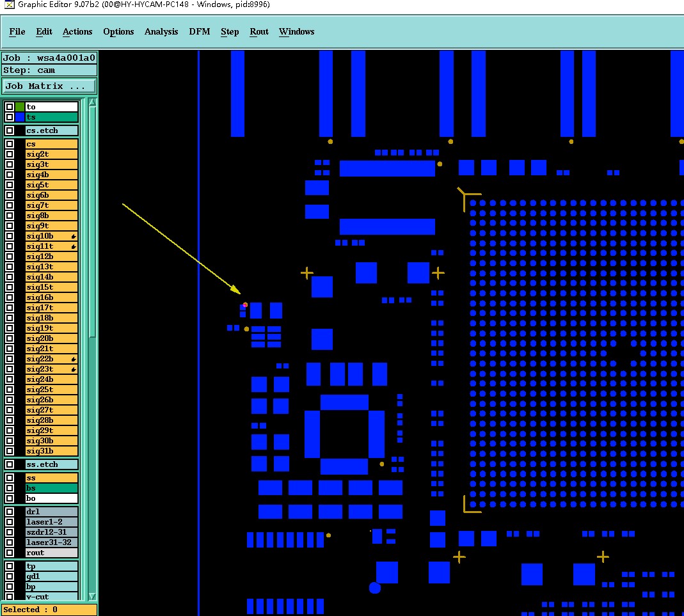Select the sig26b layer row
Screen dimensions: 684x616
51,400
